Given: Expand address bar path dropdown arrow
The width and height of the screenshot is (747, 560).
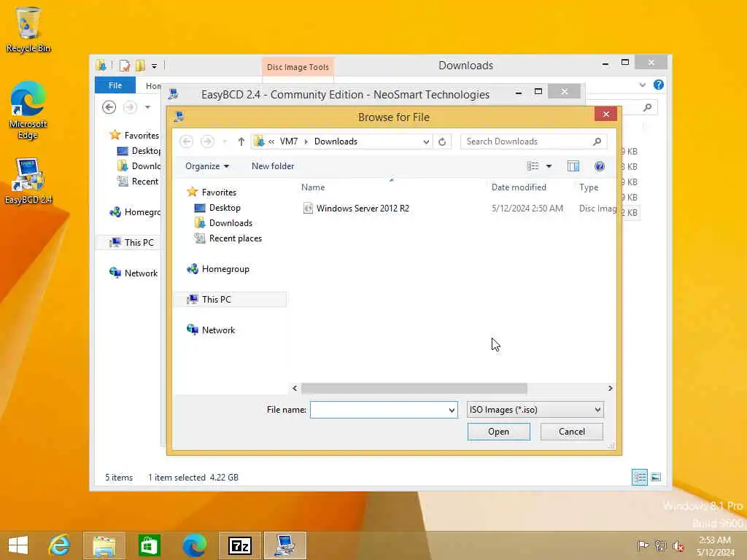Looking at the screenshot, I should 426,141.
